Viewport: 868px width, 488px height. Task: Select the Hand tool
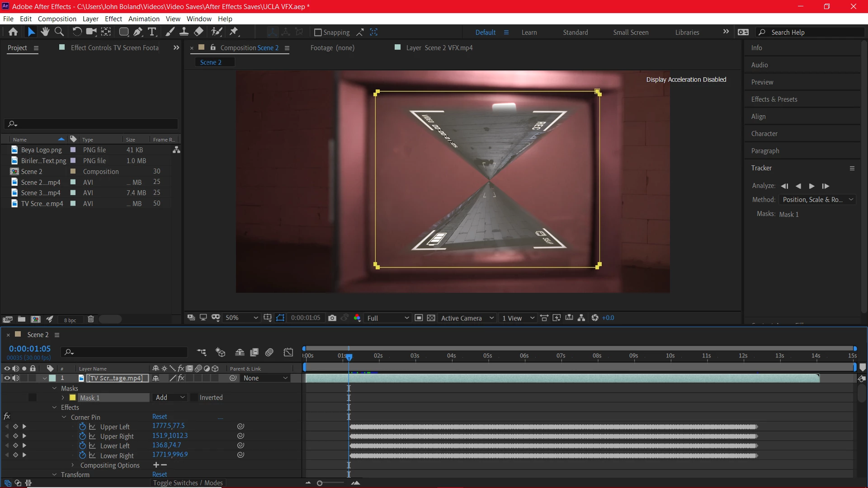point(45,32)
